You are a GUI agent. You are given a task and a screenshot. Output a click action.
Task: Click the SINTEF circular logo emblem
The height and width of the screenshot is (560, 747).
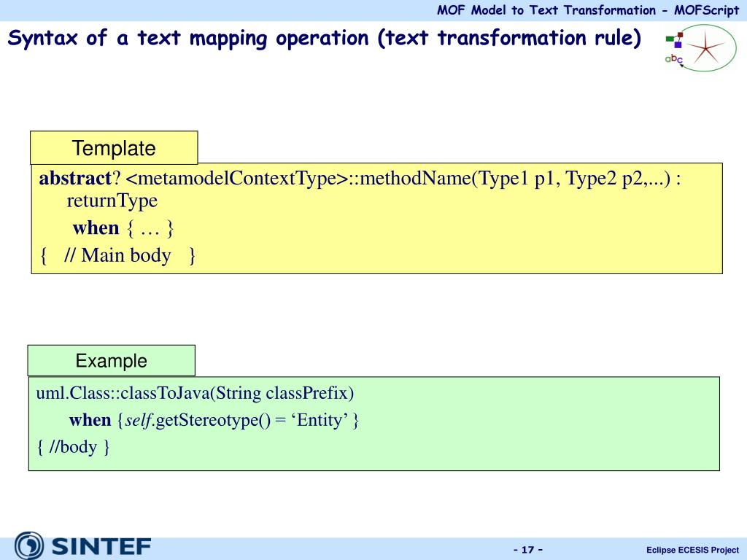pyautogui.click(x=29, y=546)
